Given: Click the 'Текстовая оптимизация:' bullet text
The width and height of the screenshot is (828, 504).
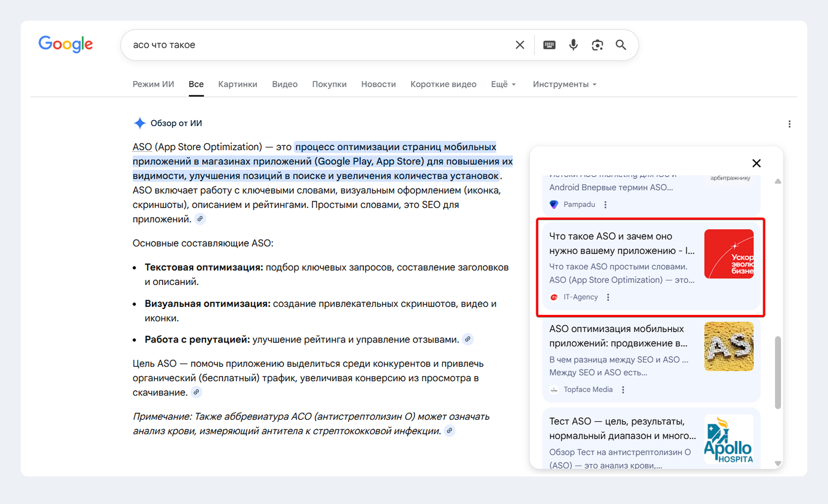Looking at the screenshot, I should 204,267.
